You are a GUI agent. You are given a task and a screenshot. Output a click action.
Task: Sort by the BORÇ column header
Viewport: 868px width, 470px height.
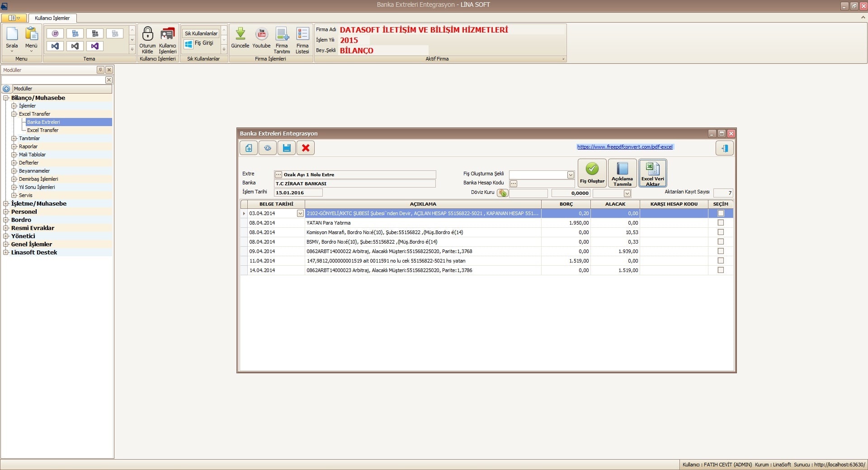[x=566, y=204]
